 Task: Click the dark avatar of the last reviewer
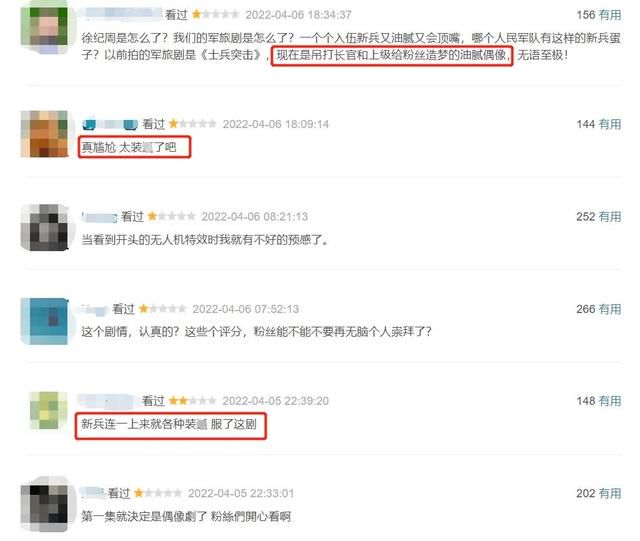pyautogui.click(x=44, y=503)
